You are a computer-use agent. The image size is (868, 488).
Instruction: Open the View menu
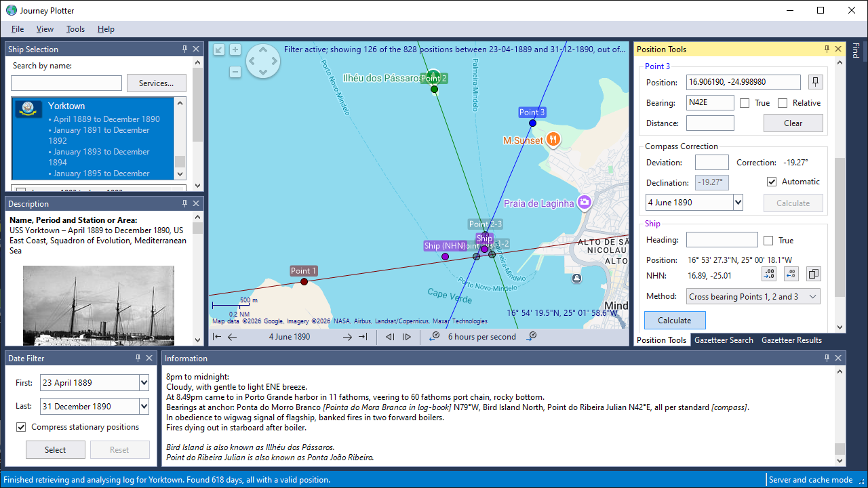pos(45,29)
